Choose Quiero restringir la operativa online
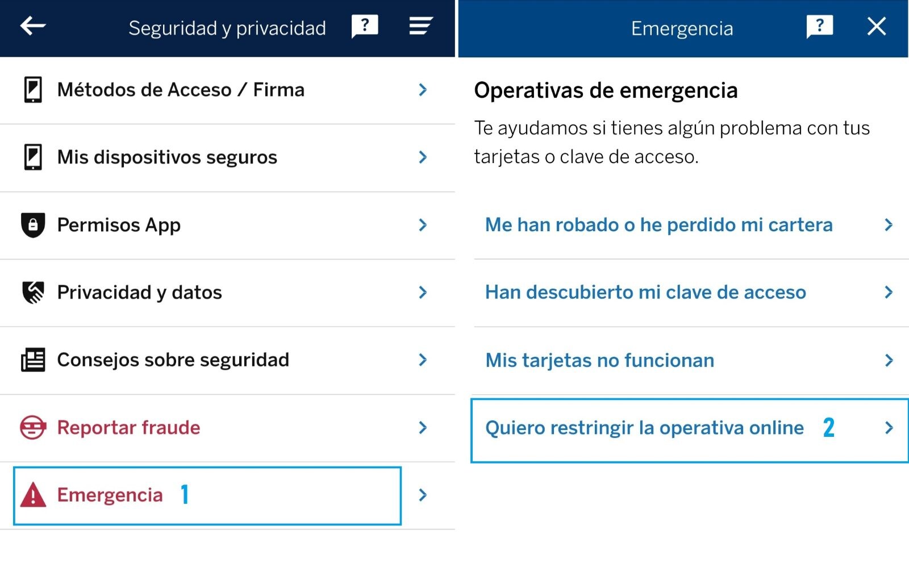 pos(644,428)
